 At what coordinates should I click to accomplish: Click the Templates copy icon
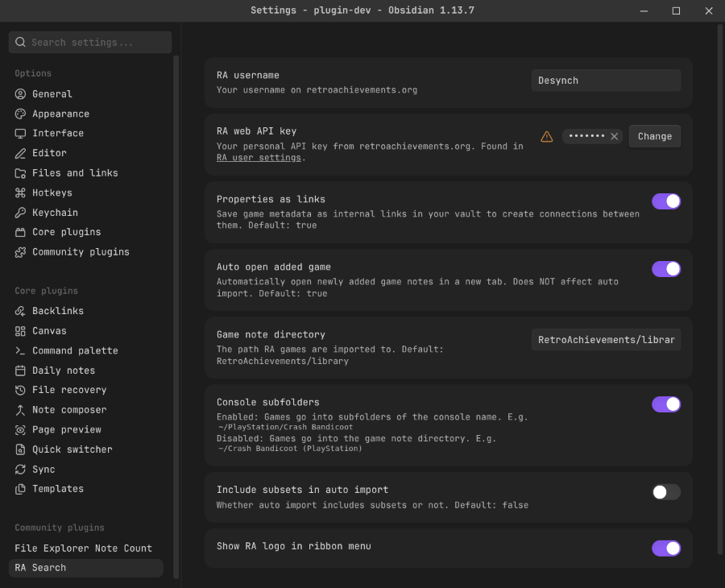(20, 489)
